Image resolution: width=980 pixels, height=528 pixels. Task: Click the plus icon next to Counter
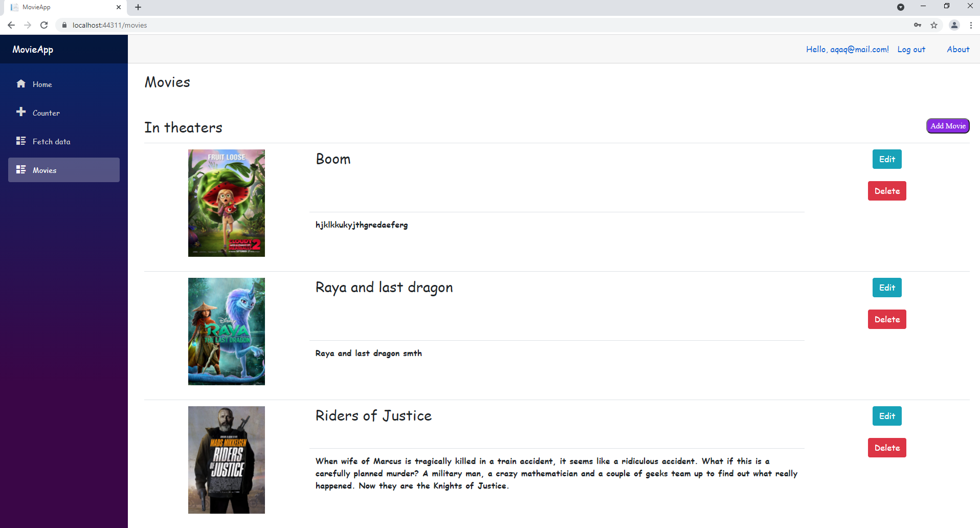click(x=21, y=112)
